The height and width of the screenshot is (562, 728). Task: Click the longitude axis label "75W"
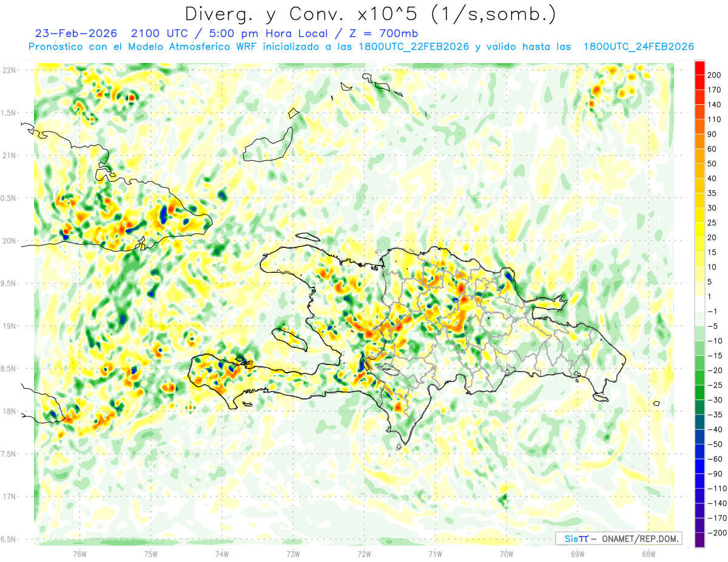coord(150,554)
